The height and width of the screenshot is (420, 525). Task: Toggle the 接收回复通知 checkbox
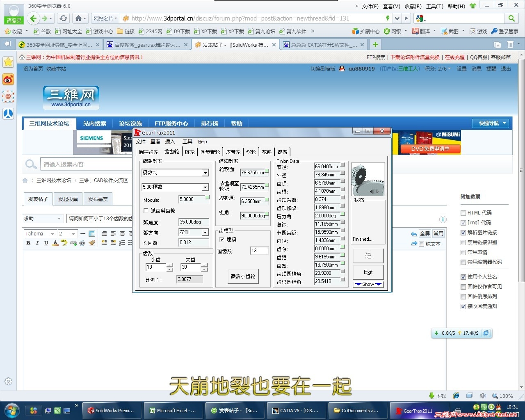point(463,306)
